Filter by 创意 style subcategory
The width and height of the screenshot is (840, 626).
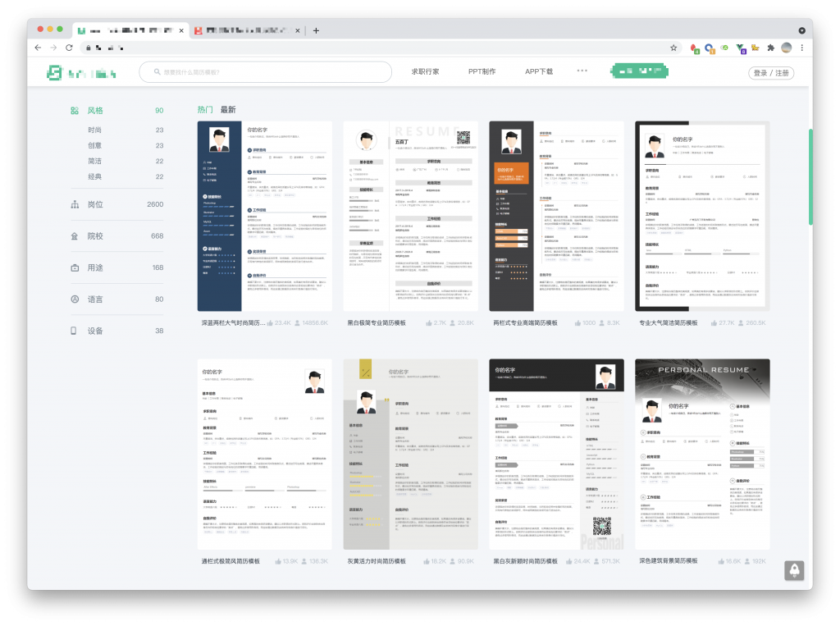[x=95, y=146]
